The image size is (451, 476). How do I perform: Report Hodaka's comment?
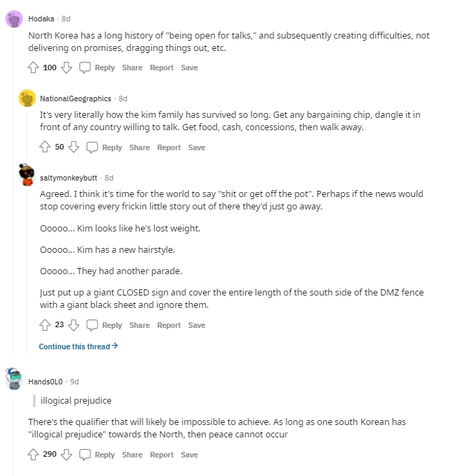click(x=161, y=68)
